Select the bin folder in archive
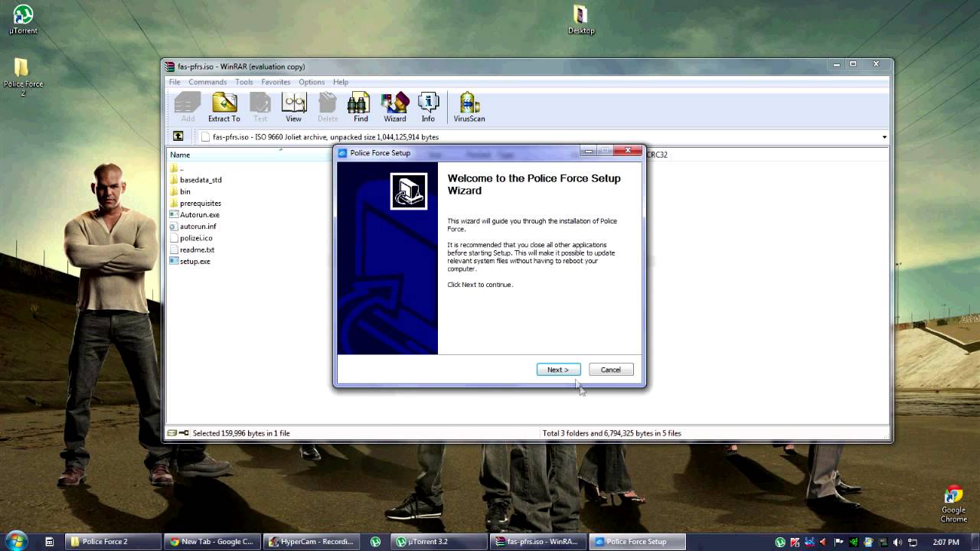 181,191
